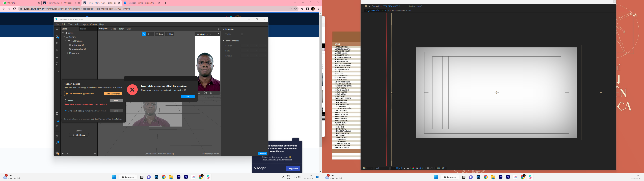Stop the preview with the square icon
The image size is (644, 181).
coord(57,57)
